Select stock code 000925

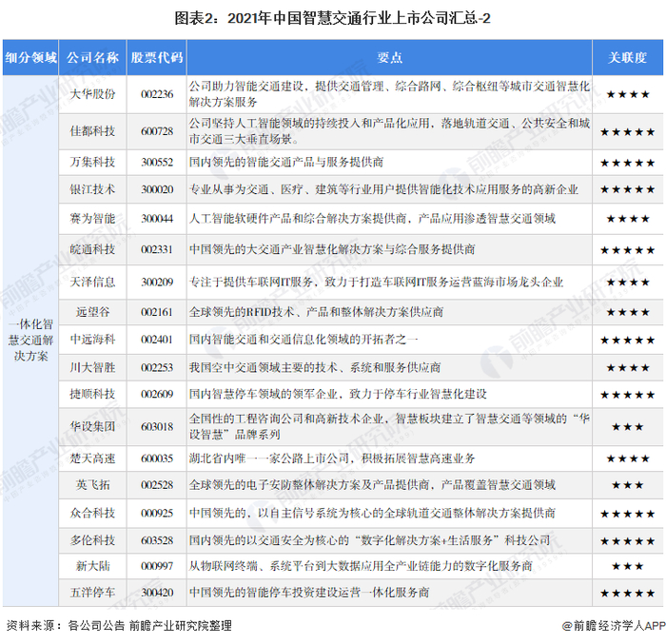point(157,513)
